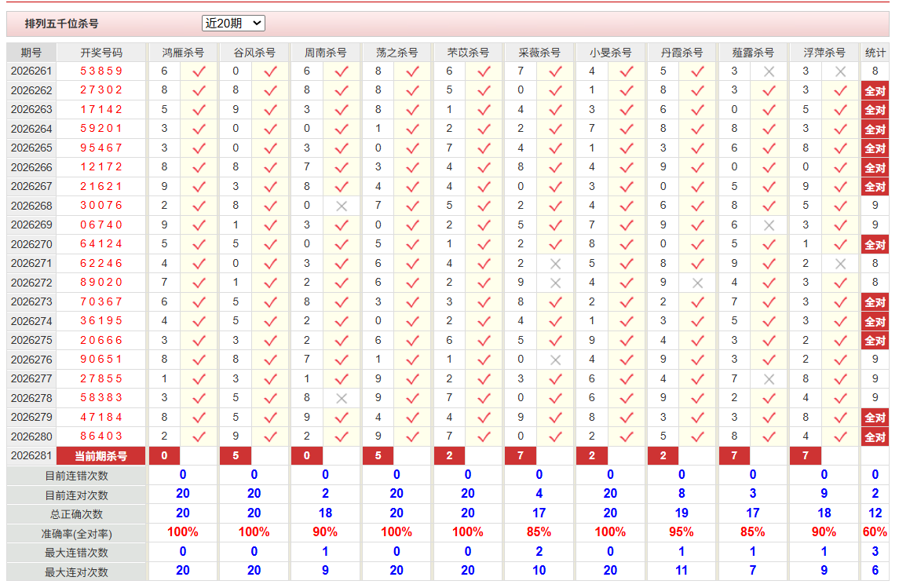Click the 统计 column header

875,53
